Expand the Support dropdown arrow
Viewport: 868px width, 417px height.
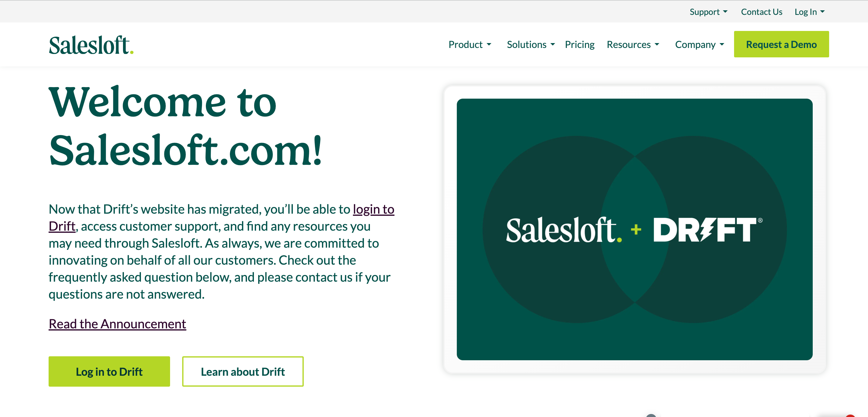pos(725,12)
